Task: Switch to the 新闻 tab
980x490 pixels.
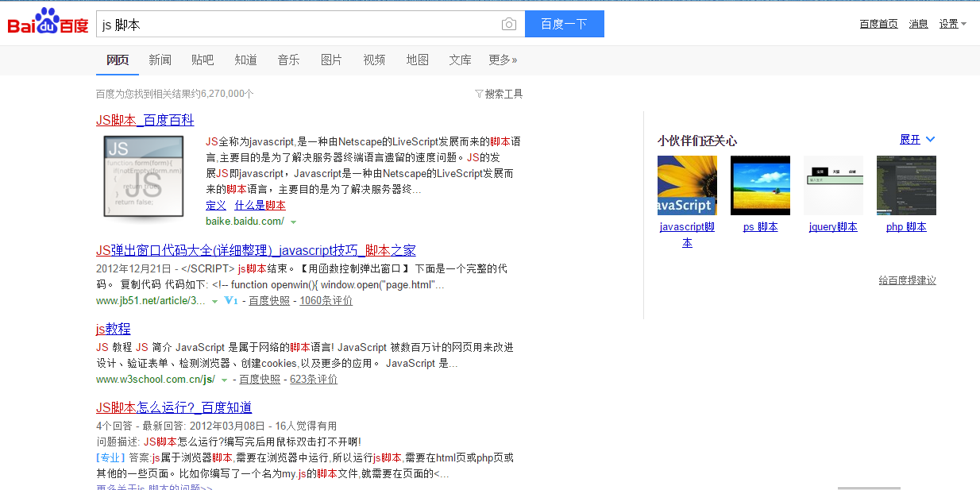Action: (x=160, y=60)
